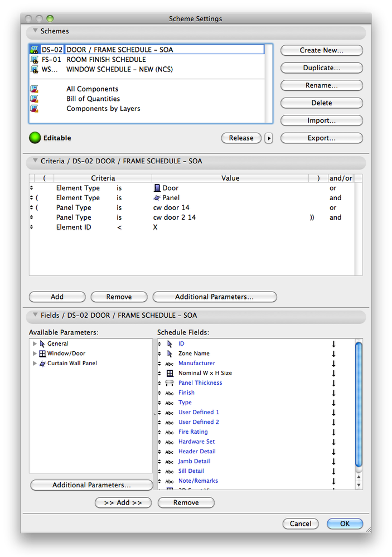Image resolution: width=392 pixels, height=557 pixels.
Task: Click the grid icon beside Nominal W x H Size
Action: click(170, 373)
